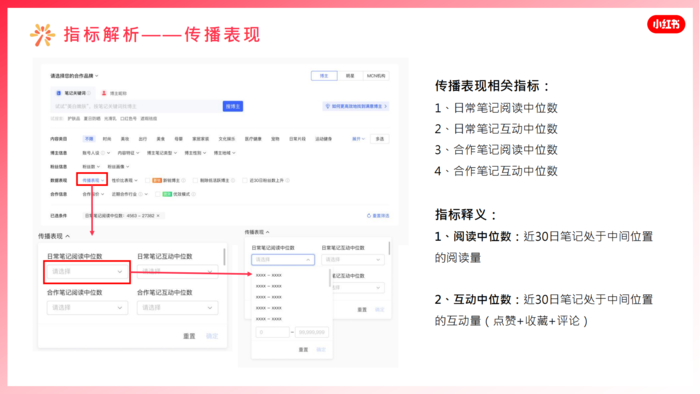Switch to the MCN机构 tab
This screenshot has height=394, width=700.
click(376, 76)
